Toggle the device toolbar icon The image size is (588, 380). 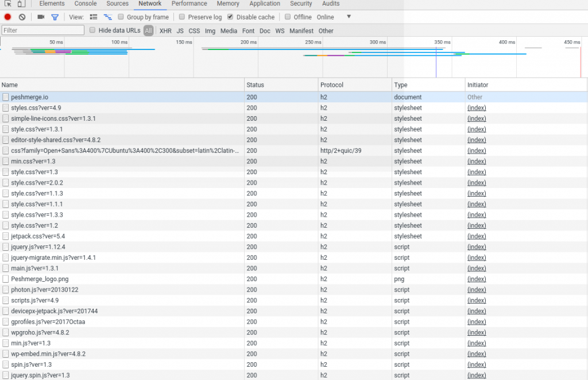click(x=21, y=3)
